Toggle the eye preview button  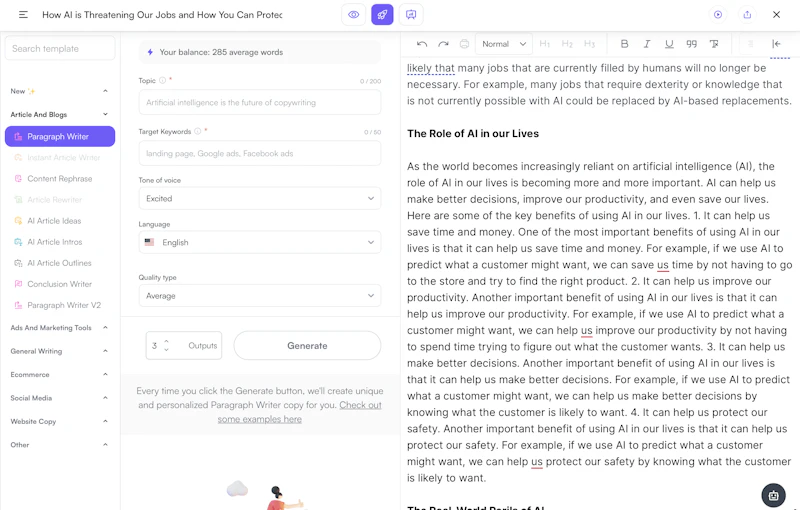(x=353, y=15)
